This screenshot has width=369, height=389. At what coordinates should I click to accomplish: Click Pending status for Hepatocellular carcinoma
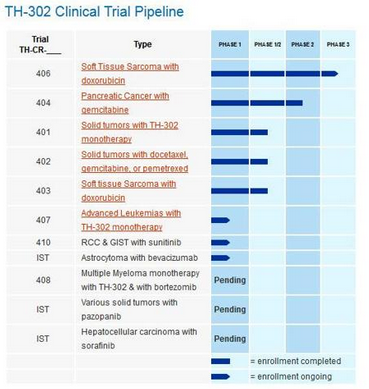click(230, 339)
